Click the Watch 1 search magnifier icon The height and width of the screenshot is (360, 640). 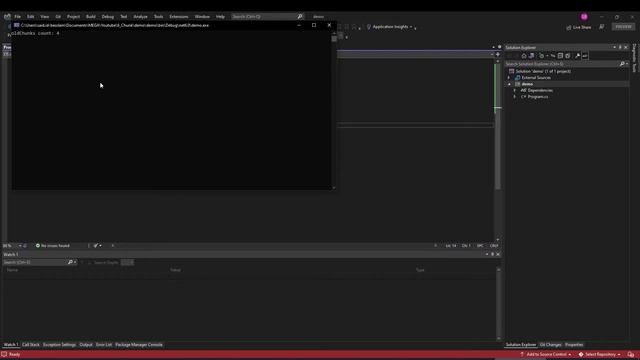pyautogui.click(x=70, y=262)
